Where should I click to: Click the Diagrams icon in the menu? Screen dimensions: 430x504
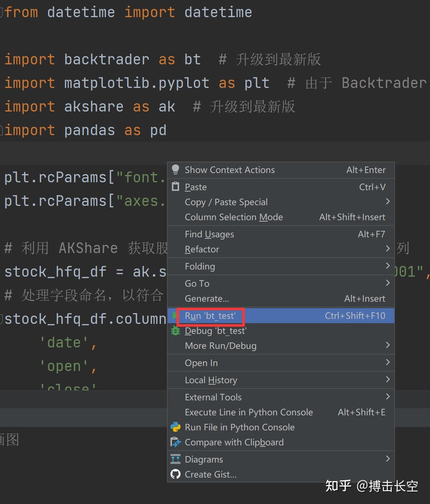176,459
